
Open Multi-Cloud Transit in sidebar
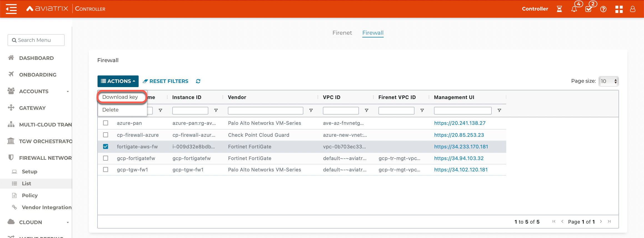click(x=45, y=125)
